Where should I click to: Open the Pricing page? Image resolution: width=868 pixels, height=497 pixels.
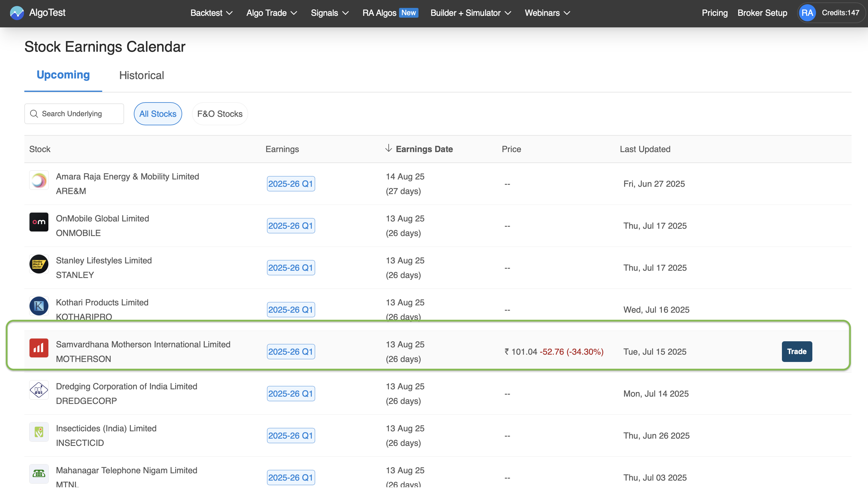coord(715,13)
